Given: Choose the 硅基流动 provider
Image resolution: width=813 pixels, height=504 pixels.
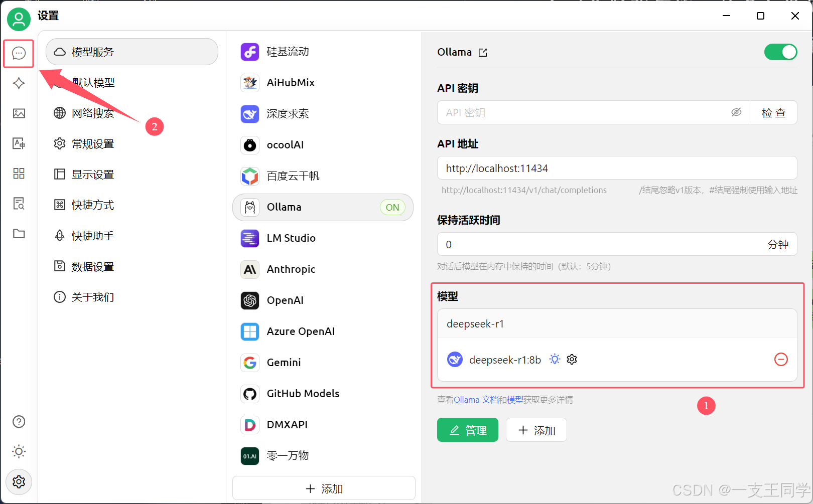Looking at the screenshot, I should click(323, 52).
